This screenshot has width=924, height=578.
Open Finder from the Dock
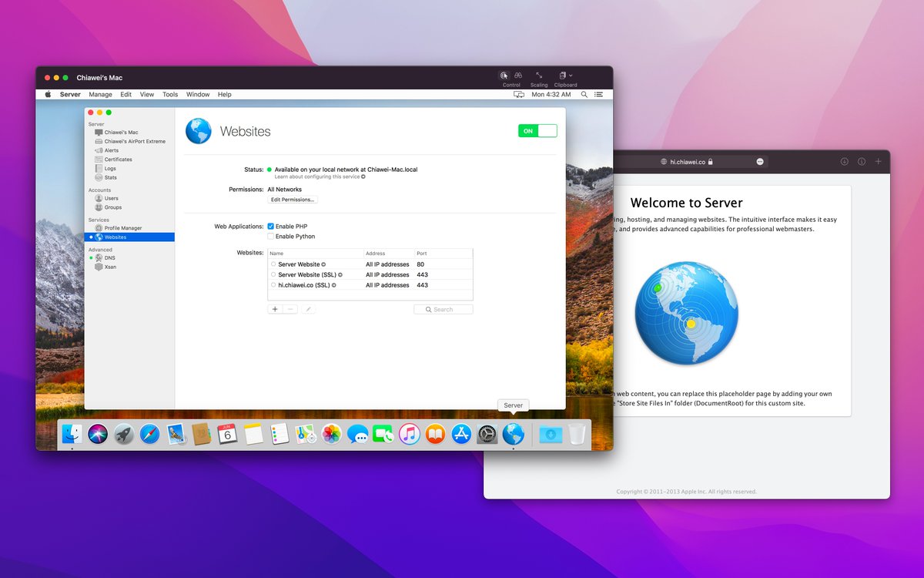click(72, 434)
